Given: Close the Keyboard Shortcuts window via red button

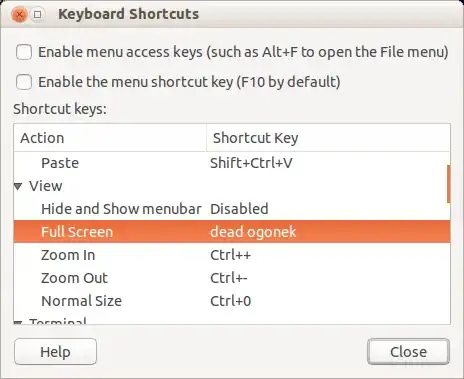Looking at the screenshot, I should (x=19, y=15).
